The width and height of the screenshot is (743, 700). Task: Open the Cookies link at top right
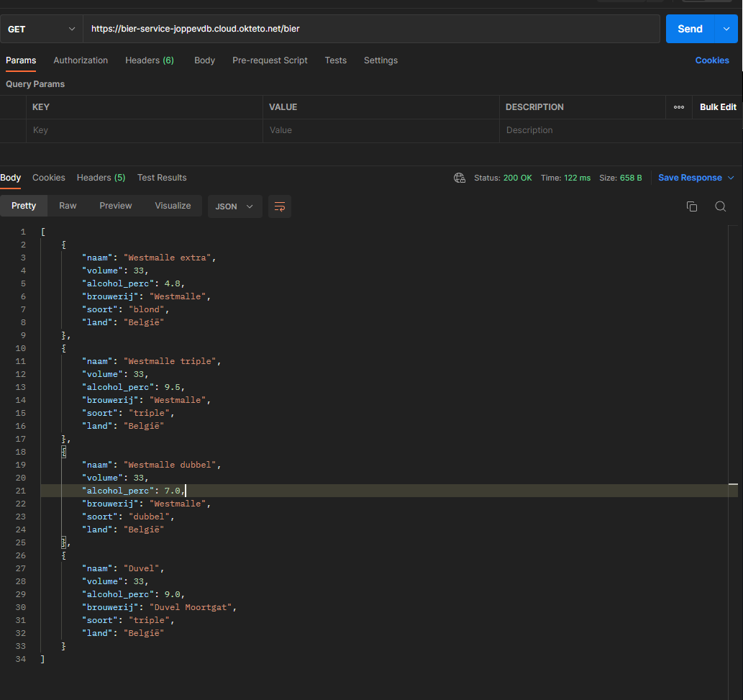(x=712, y=60)
